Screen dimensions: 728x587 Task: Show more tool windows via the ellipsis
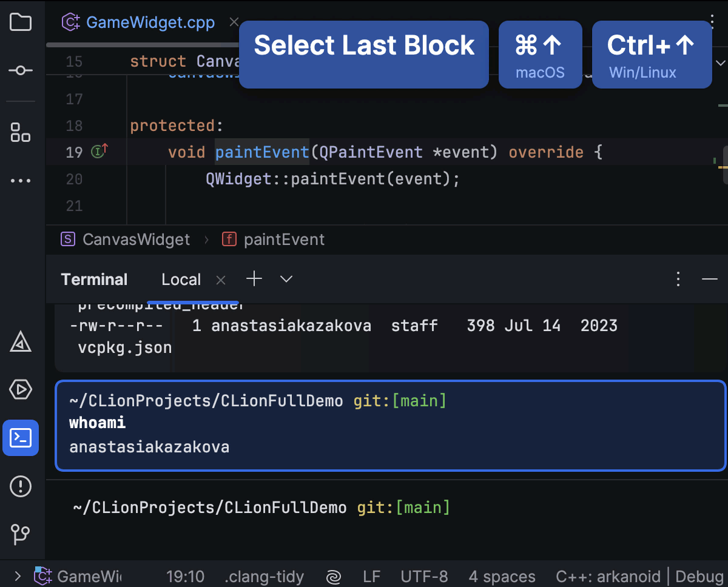click(21, 181)
